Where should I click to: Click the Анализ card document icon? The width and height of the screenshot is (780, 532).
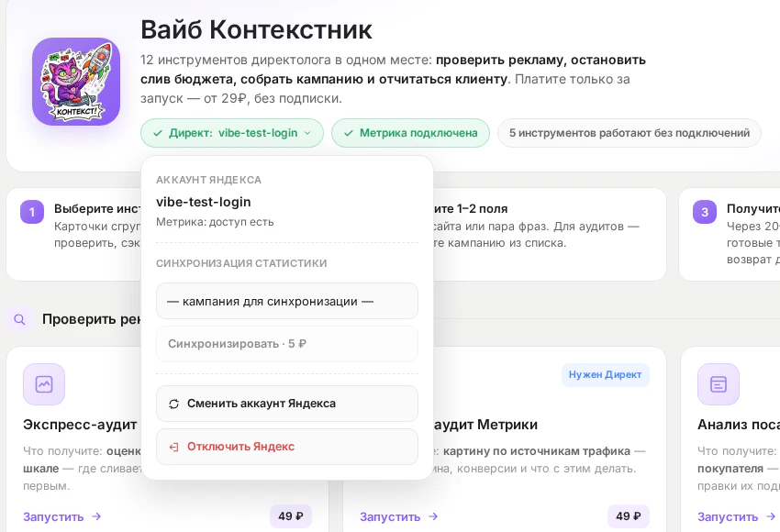click(719, 384)
